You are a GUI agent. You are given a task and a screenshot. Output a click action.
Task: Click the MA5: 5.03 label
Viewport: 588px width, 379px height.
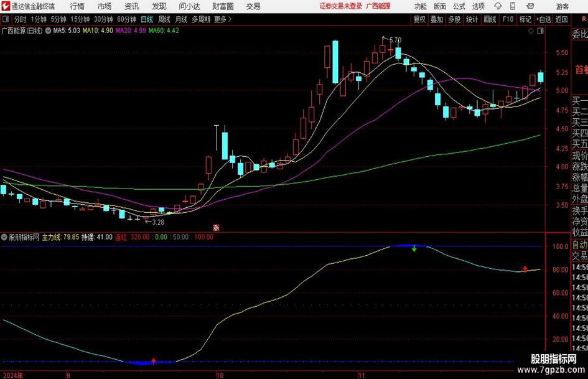[67, 30]
